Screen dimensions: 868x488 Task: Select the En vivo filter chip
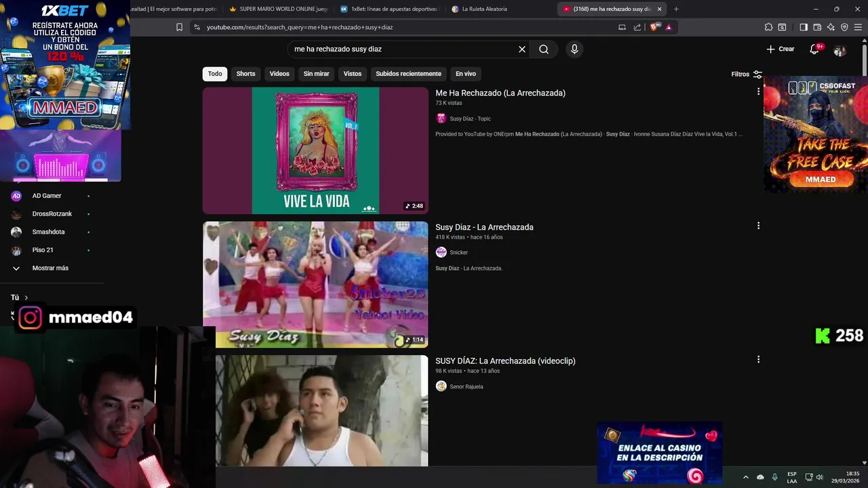(x=465, y=74)
